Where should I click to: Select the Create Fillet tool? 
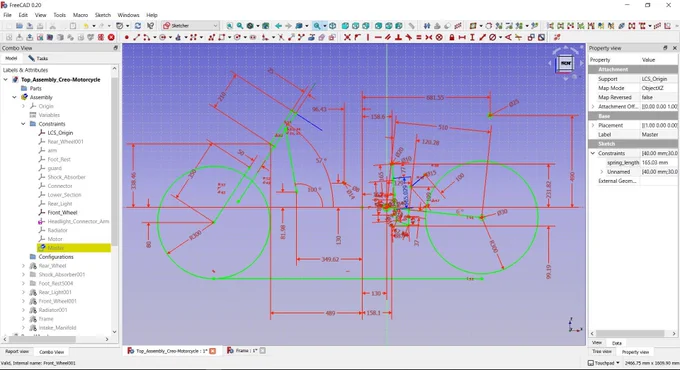[265, 37]
